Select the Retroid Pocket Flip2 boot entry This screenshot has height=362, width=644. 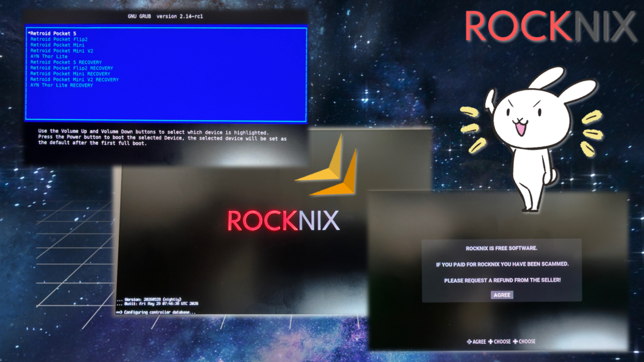[58, 40]
